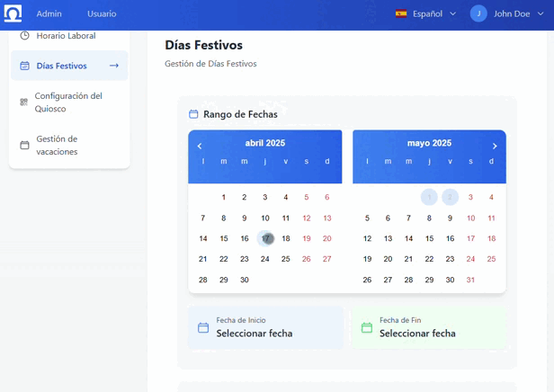554x392 pixels.
Task: Click the QR icon for Configuración del Quiosco
Action: (24, 102)
